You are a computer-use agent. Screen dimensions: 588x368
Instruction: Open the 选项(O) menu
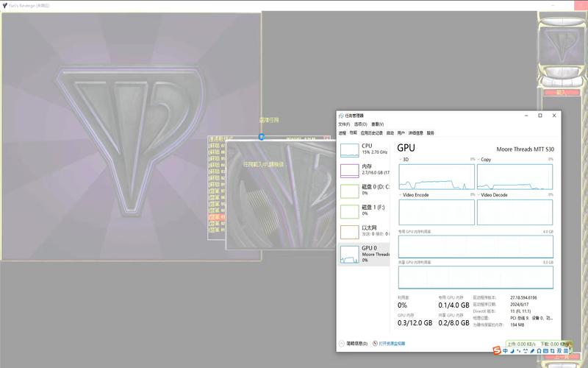360,124
